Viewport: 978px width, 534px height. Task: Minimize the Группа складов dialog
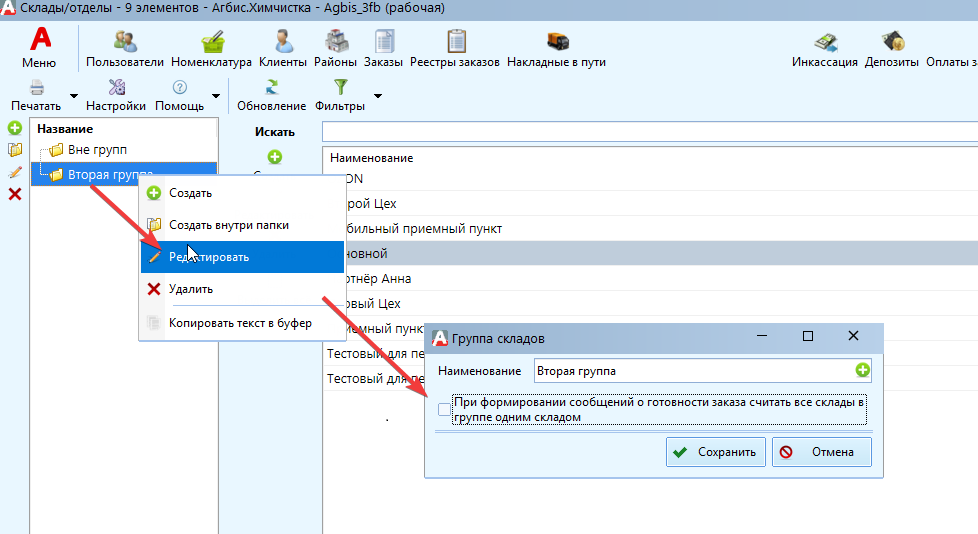pos(762,336)
